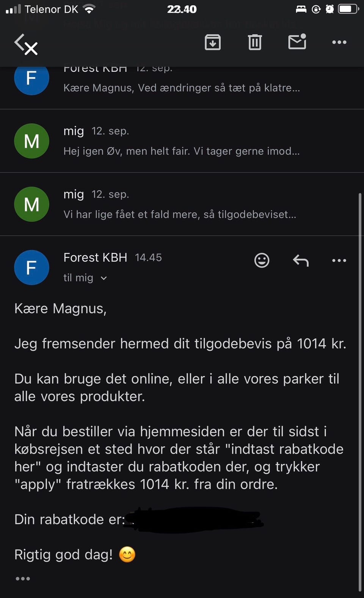Open more options for the 14.45 message

click(339, 261)
